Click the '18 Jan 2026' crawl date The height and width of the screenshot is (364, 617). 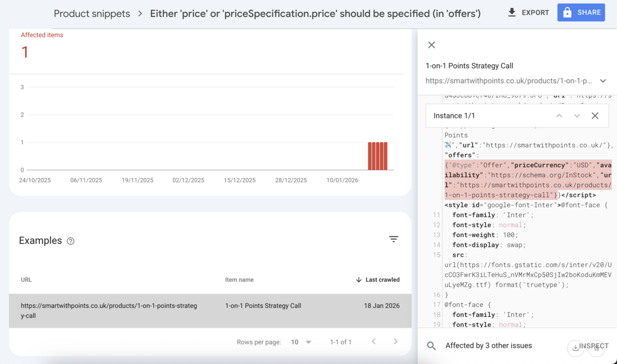point(382,305)
